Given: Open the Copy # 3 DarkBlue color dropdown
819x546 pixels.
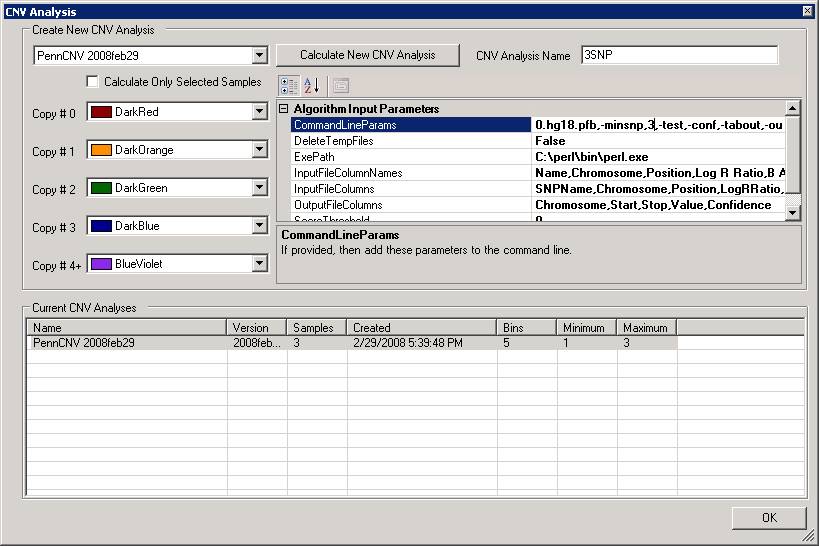Looking at the screenshot, I should [x=260, y=226].
